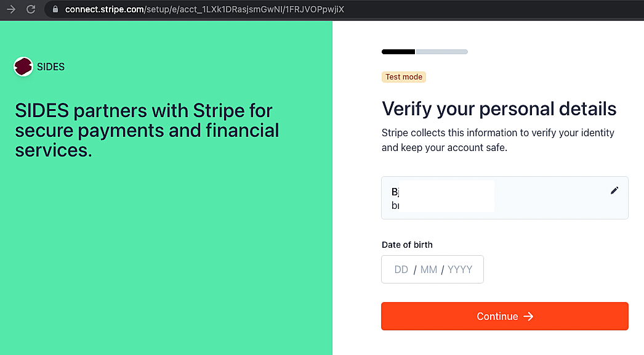Image resolution: width=644 pixels, height=355 pixels.
Task: Click the Test mode badge
Action: click(x=404, y=77)
